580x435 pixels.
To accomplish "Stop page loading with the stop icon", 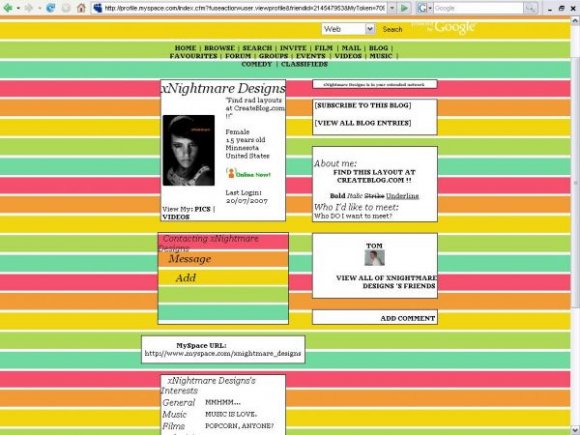I will point(66,8).
